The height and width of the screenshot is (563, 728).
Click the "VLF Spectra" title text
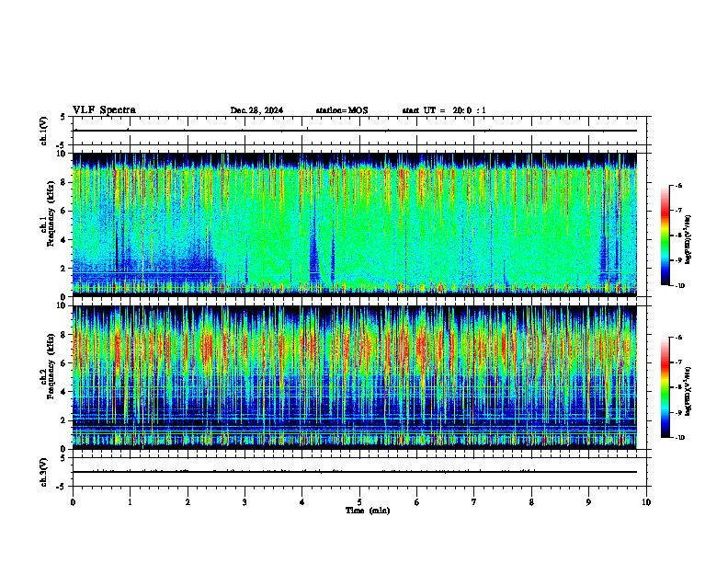(x=104, y=110)
